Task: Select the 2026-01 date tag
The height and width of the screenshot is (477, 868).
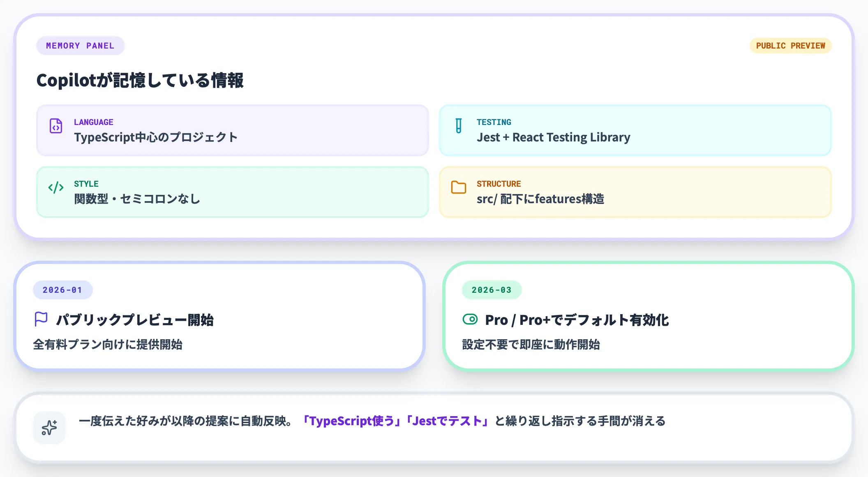Action: pos(62,290)
